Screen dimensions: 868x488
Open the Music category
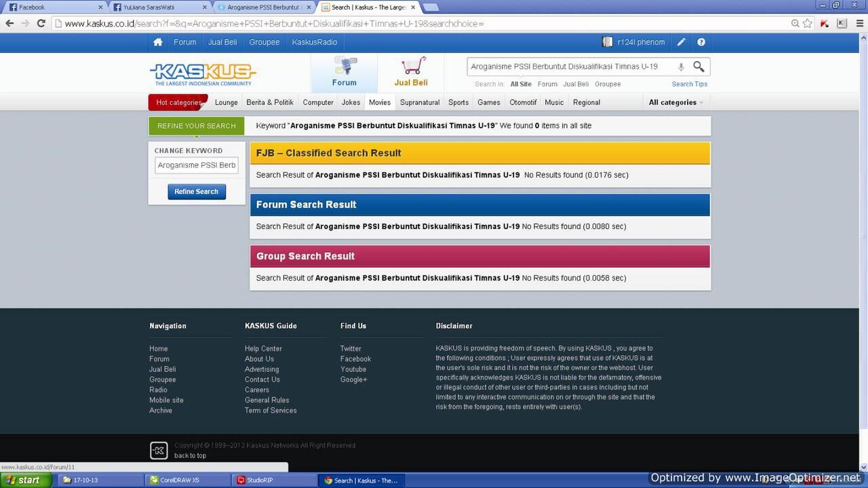(x=554, y=102)
